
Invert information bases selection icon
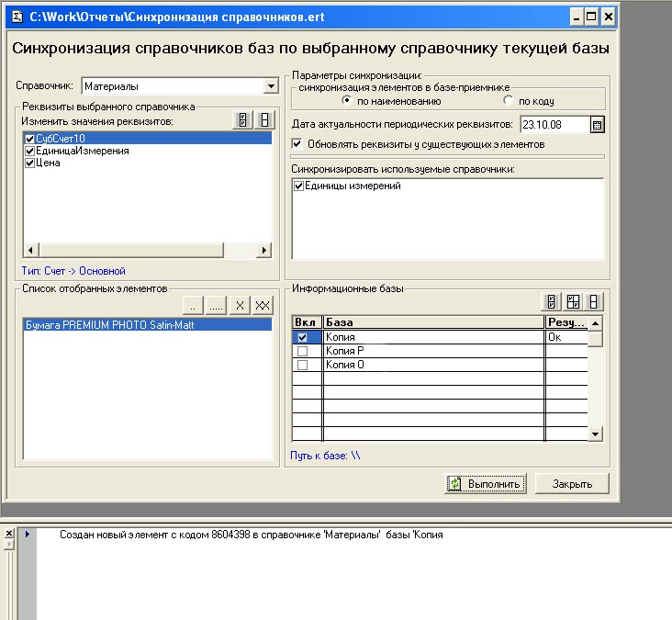point(574,301)
